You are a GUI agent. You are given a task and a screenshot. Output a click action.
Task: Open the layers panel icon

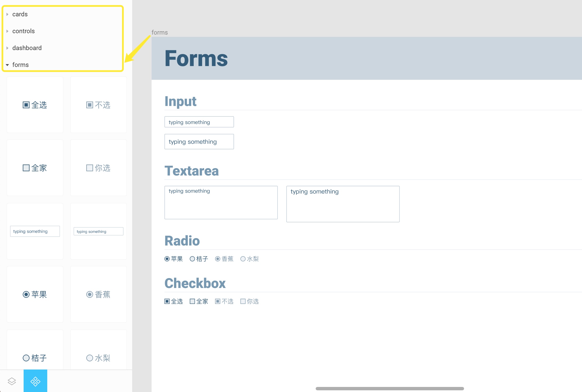pos(12,381)
